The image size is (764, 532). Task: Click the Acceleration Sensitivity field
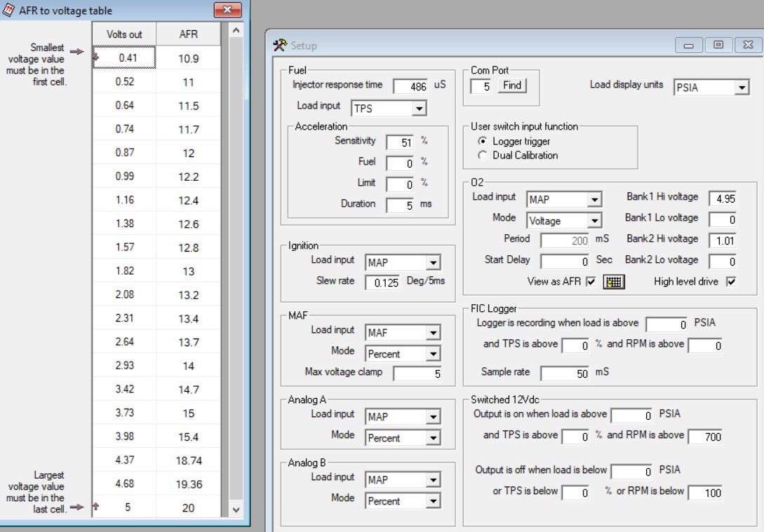tap(400, 142)
